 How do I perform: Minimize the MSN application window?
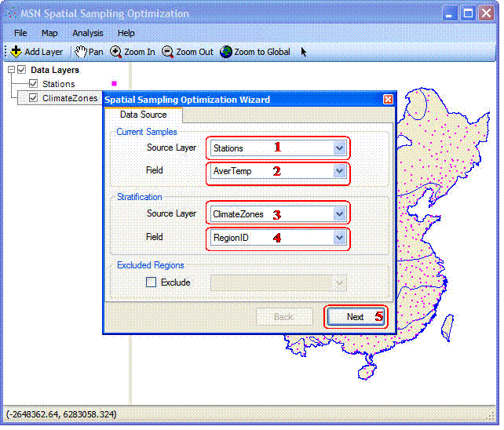(x=450, y=13)
